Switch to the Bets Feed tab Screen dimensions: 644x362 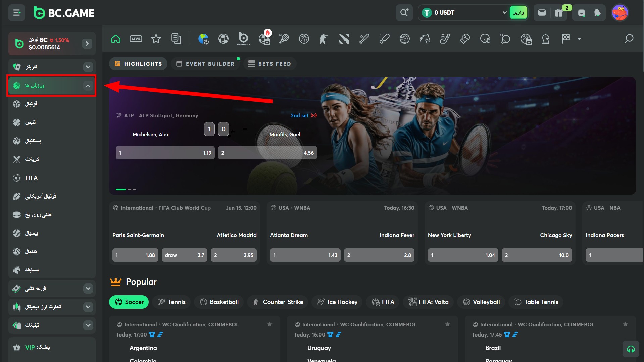point(269,64)
